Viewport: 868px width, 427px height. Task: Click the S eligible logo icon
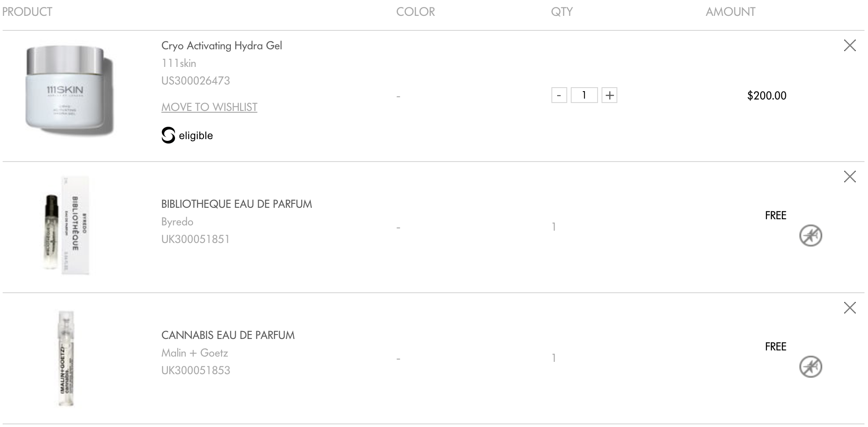click(168, 135)
